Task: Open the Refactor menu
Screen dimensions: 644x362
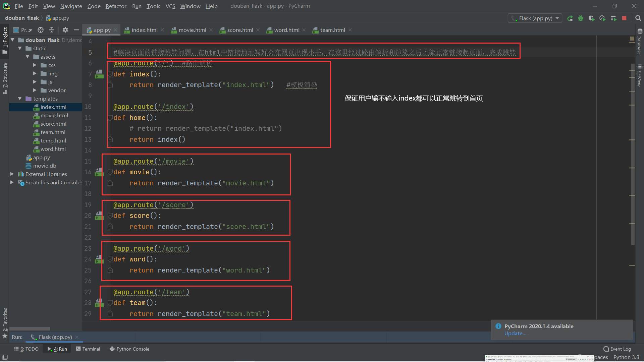Action: (116, 6)
